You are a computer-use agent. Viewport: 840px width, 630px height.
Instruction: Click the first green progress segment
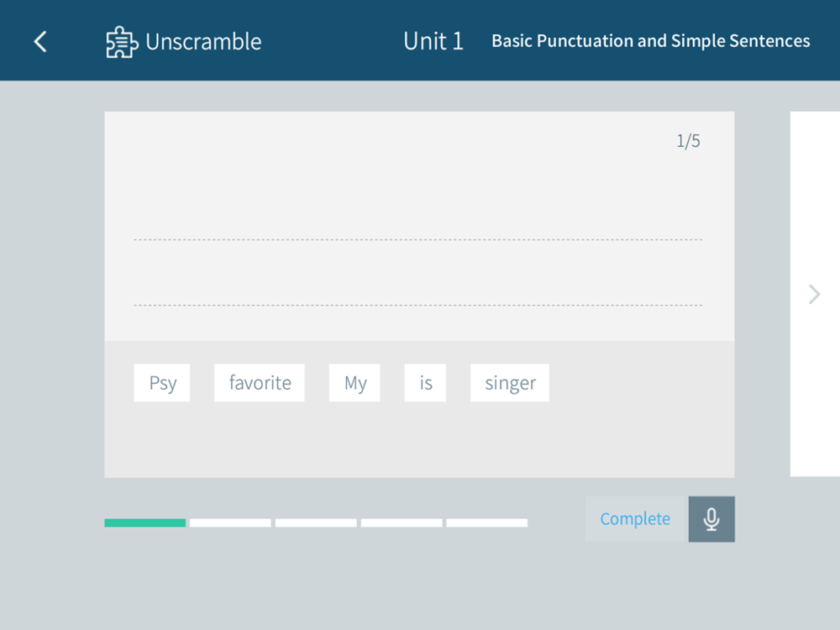click(145, 522)
